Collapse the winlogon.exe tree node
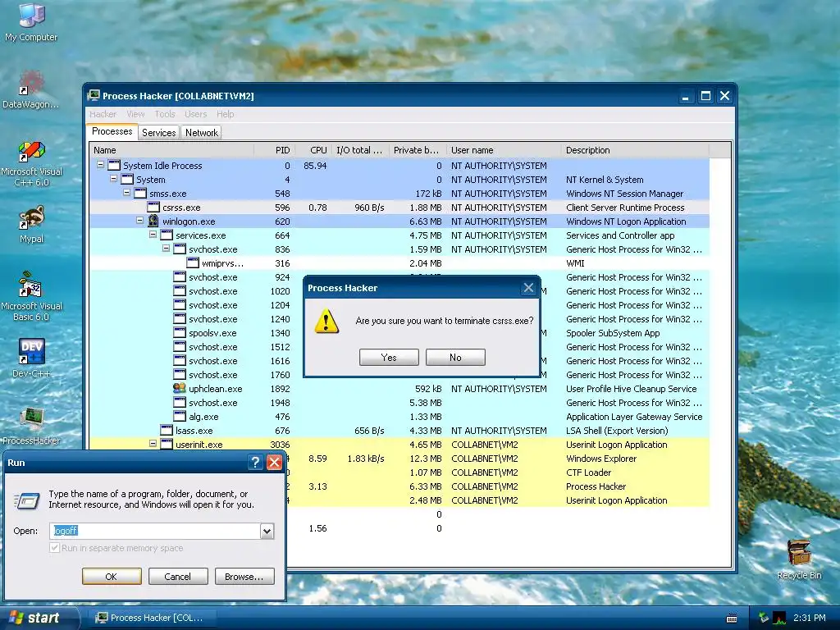The width and height of the screenshot is (840, 630). [139, 221]
